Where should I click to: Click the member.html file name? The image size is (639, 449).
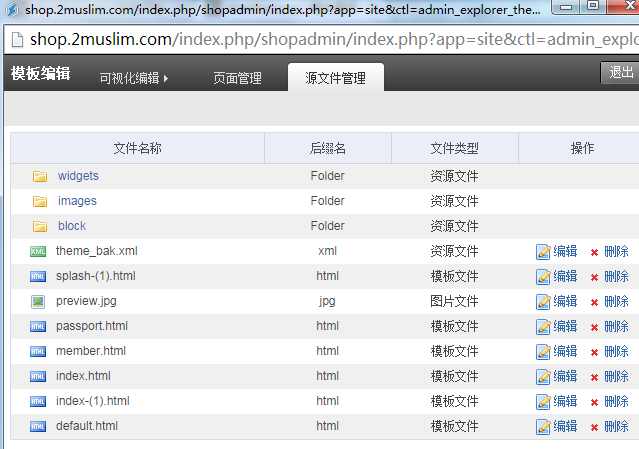point(91,351)
